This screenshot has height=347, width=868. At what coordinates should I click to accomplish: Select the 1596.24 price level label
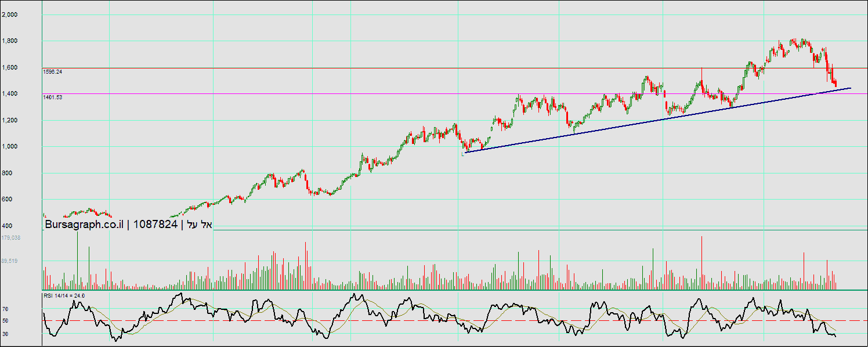[x=53, y=72]
